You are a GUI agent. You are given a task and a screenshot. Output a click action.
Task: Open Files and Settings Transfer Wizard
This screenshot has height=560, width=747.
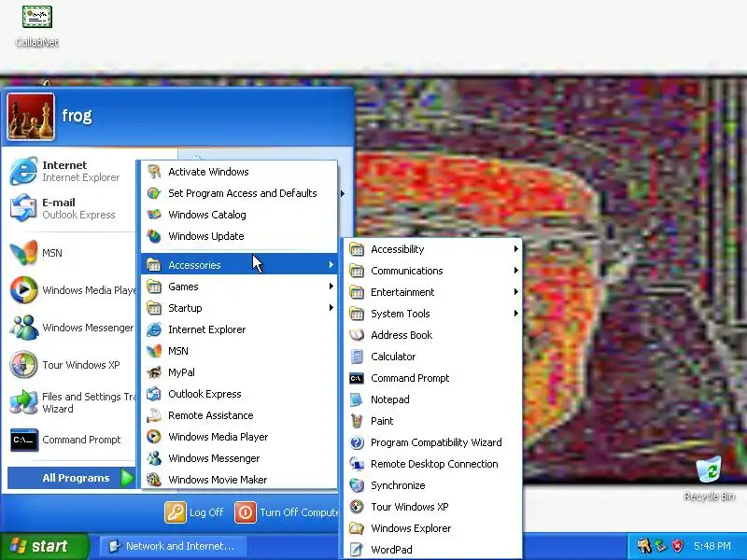pyautogui.click(x=72, y=402)
